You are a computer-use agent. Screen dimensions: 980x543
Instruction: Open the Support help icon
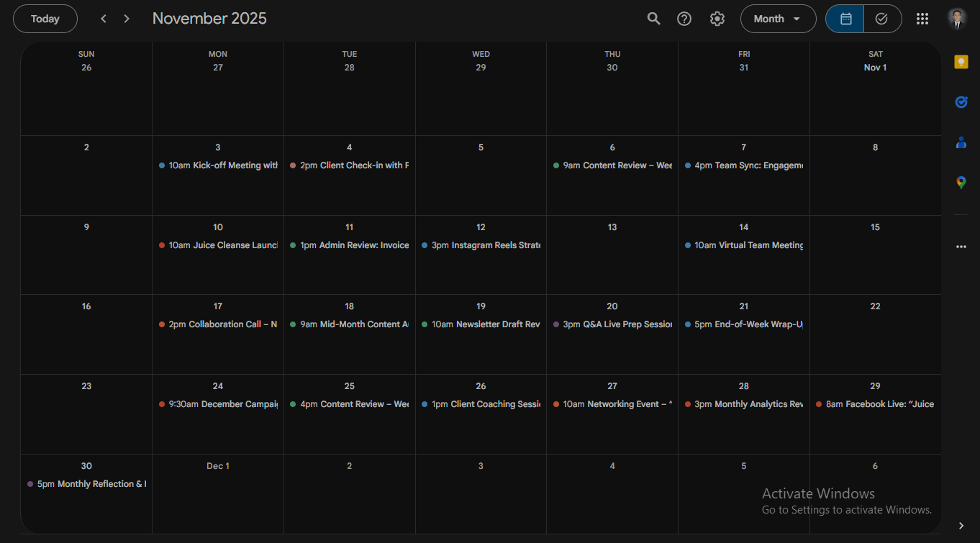pos(684,19)
